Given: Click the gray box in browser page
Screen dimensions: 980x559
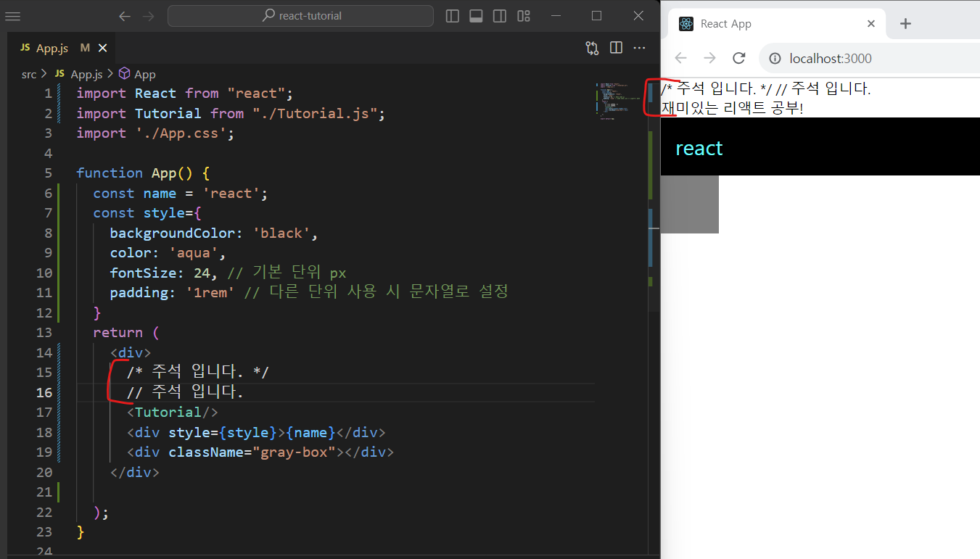Looking at the screenshot, I should click(690, 204).
